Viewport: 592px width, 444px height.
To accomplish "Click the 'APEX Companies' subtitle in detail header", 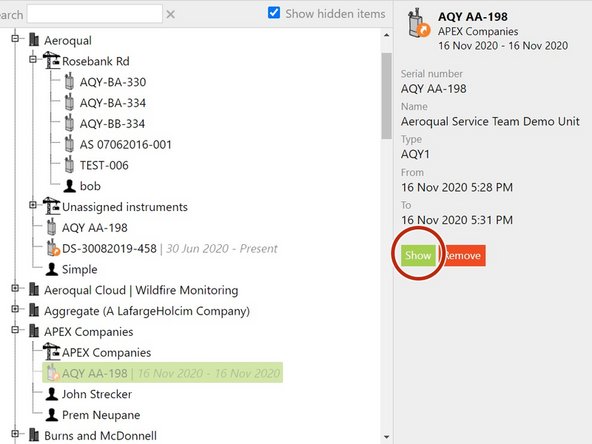I will [478, 31].
